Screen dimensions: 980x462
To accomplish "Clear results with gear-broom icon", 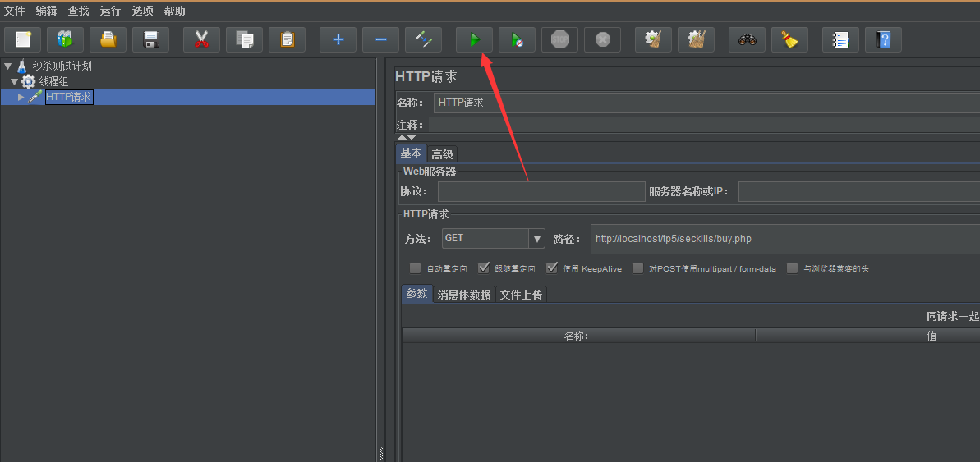I will pos(653,40).
